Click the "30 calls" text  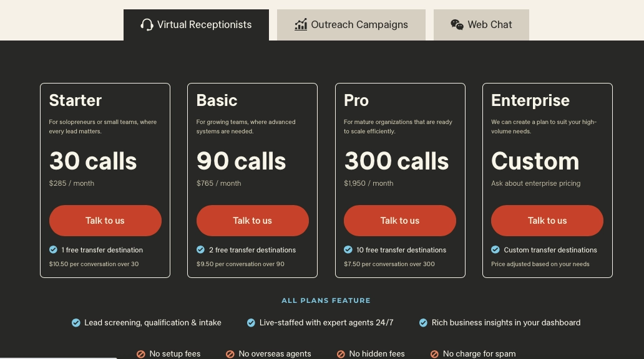click(x=93, y=161)
